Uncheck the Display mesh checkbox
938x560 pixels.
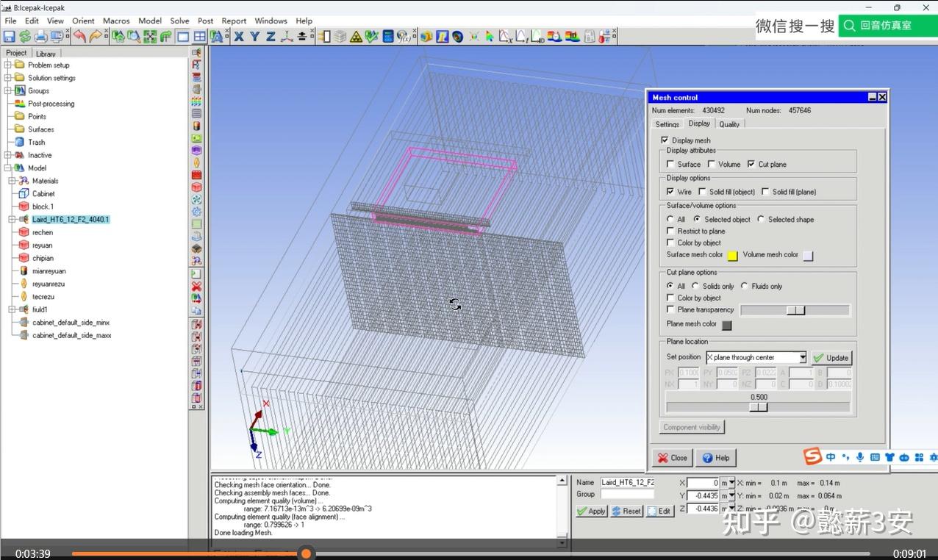(x=665, y=140)
